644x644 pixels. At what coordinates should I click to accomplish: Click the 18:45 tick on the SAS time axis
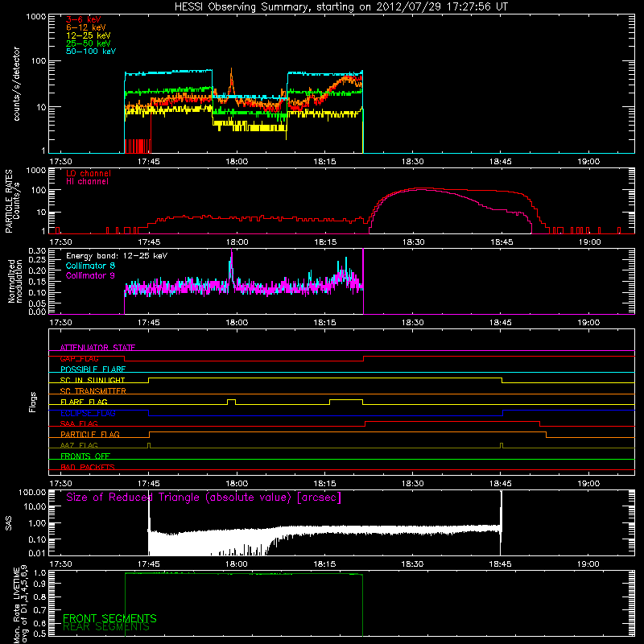pyautogui.click(x=500, y=564)
